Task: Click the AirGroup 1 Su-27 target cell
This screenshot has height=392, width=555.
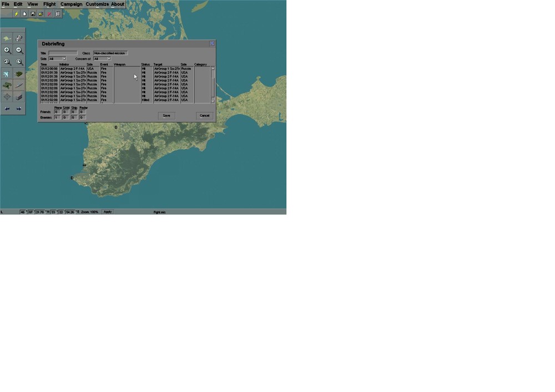Action: [167, 69]
